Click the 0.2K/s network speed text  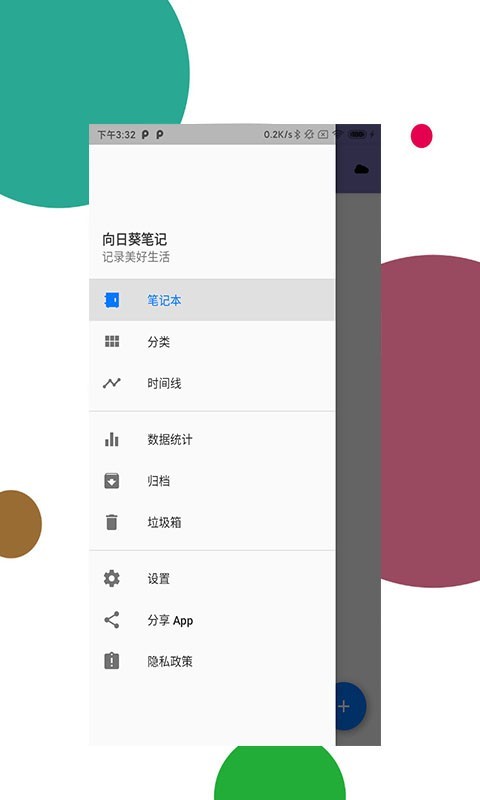pos(278,134)
